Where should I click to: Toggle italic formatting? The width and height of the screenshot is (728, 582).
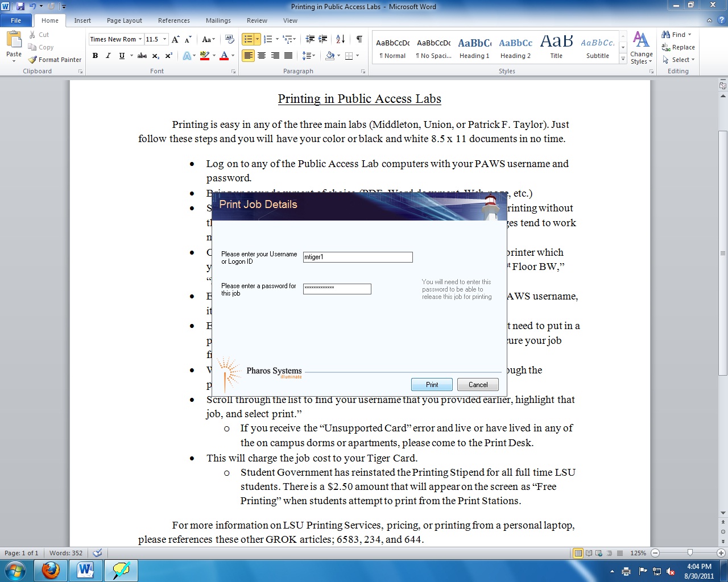(108, 56)
